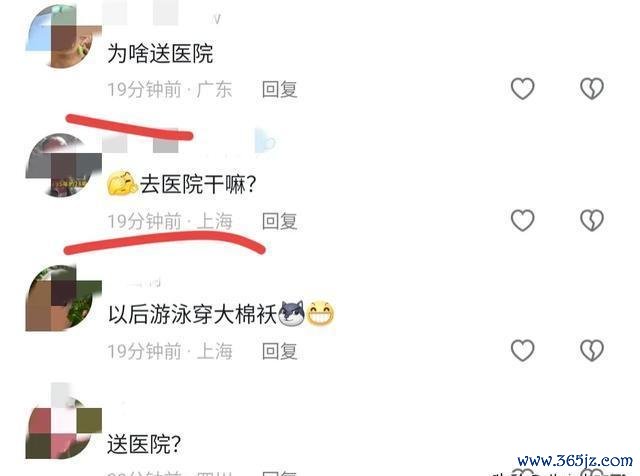
Task: Tap the facepalm emoji before 去医院干嘛
Action: pos(122,183)
